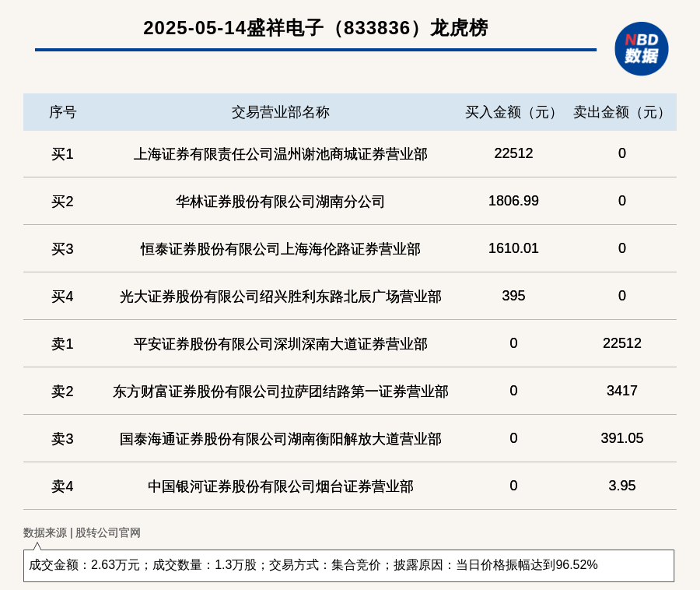Click the 买2 row label
Screen dimensions: 700x590
point(62,202)
